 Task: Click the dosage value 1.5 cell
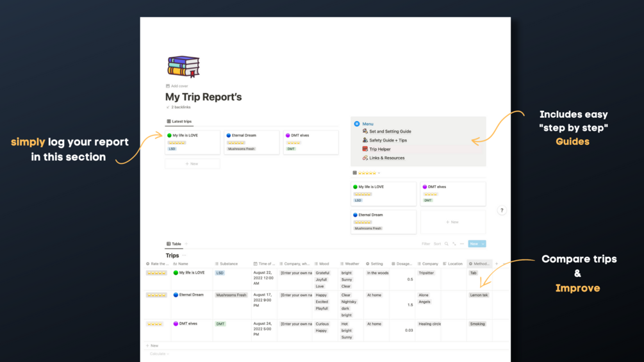[x=402, y=305]
